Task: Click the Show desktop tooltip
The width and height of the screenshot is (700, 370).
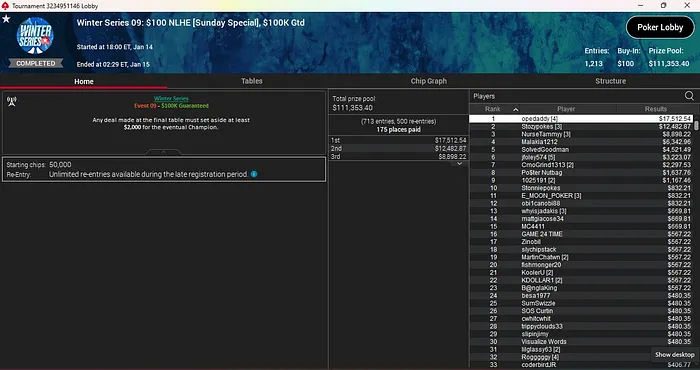Action: pos(675,355)
